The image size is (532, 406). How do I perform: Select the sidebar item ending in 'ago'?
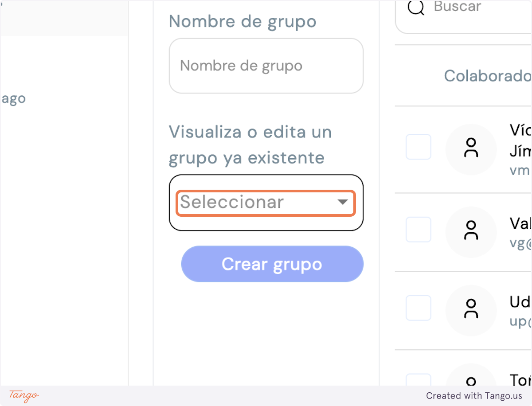(x=13, y=98)
